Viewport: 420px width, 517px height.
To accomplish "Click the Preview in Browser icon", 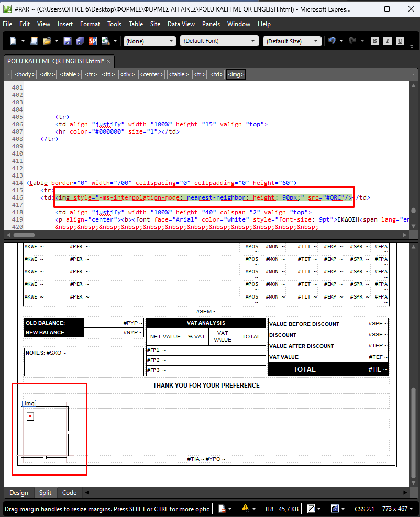I will click(105, 41).
